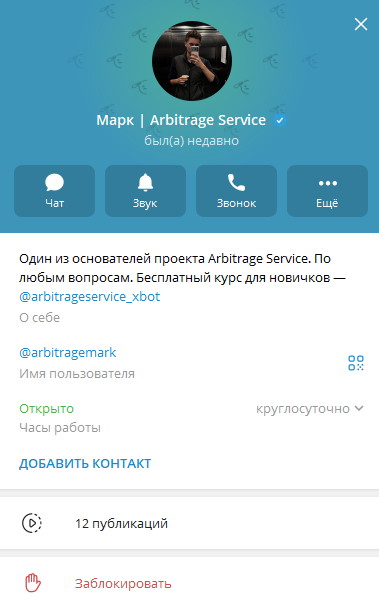Screen dimensions: 379x605
Task: Click the profile name Марк | Arbitrage Service
Action: (181, 120)
